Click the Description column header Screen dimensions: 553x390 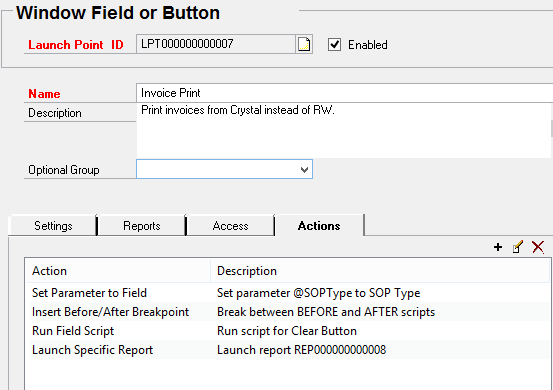pos(380,271)
